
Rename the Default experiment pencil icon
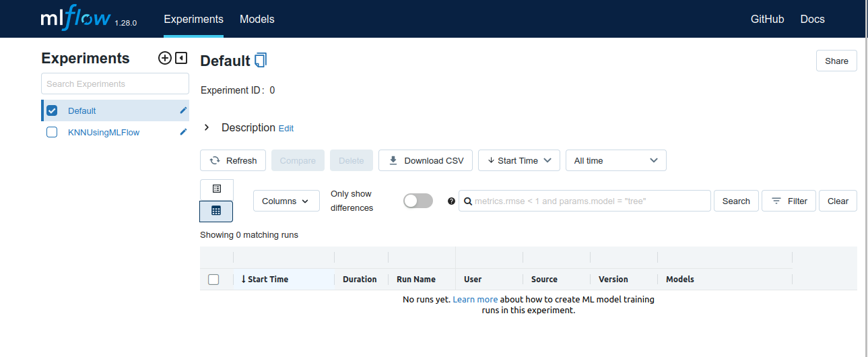pyautogui.click(x=183, y=110)
